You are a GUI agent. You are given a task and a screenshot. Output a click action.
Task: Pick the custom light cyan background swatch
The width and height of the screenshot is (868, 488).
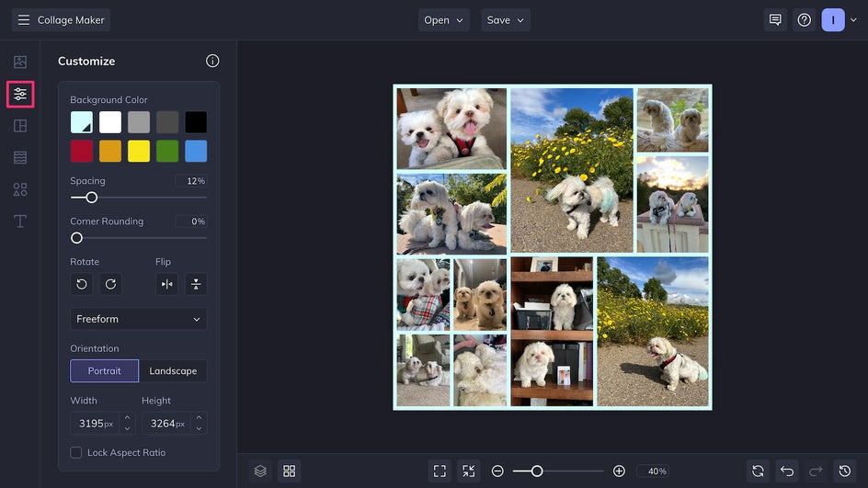tap(81, 122)
